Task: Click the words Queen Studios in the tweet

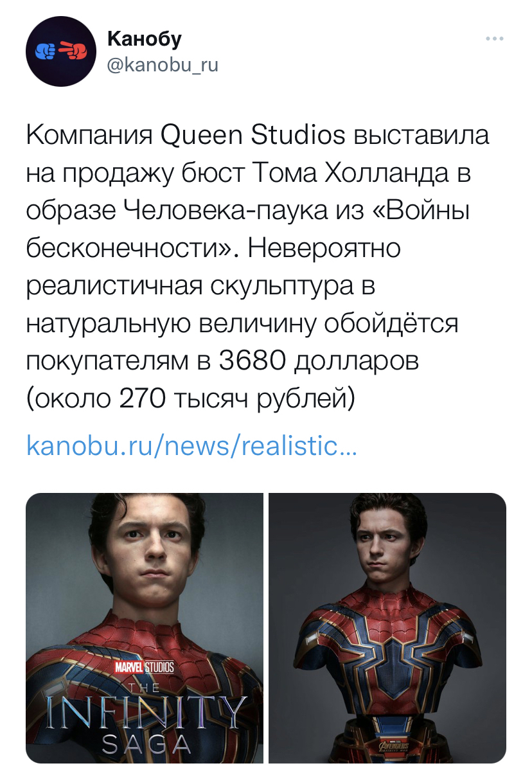Action: click(253, 135)
